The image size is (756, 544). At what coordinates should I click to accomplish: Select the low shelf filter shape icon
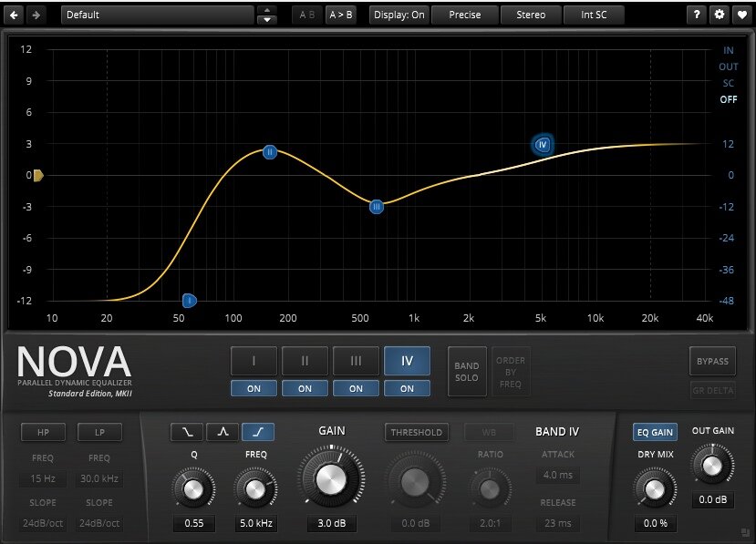pyautogui.click(x=187, y=432)
